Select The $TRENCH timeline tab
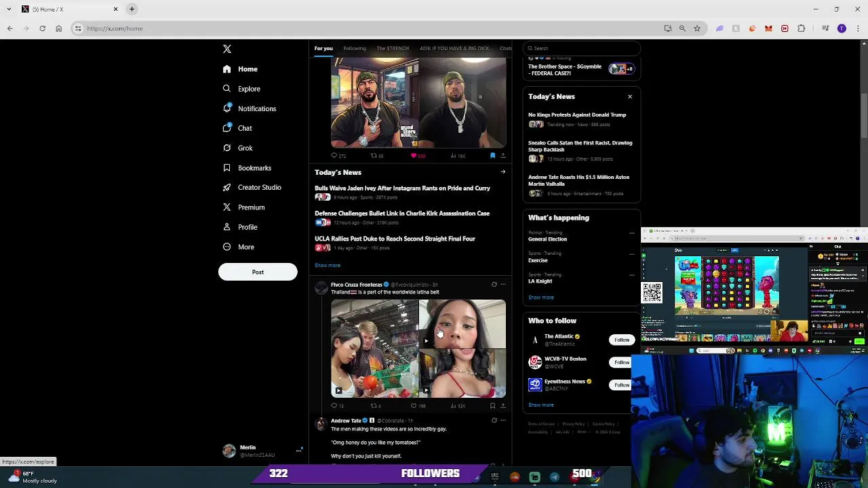Screen dimensions: 868x488 (393, 48)
